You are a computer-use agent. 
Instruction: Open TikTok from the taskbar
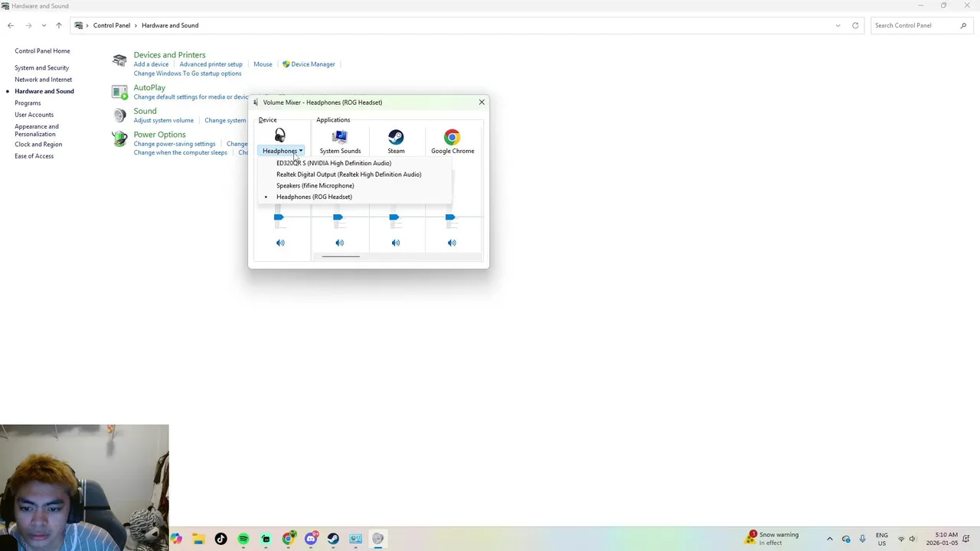point(220,539)
